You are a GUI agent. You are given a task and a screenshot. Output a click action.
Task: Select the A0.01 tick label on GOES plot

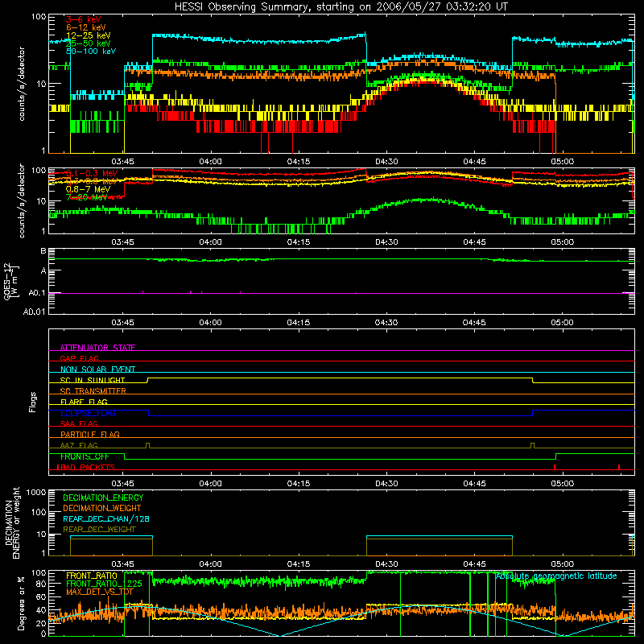point(35,312)
